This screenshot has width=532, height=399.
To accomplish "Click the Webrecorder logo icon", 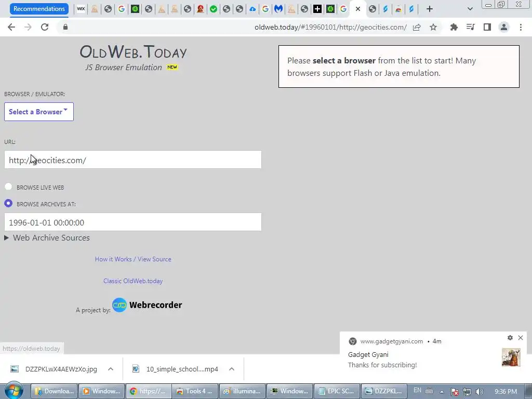I will 119,305.
